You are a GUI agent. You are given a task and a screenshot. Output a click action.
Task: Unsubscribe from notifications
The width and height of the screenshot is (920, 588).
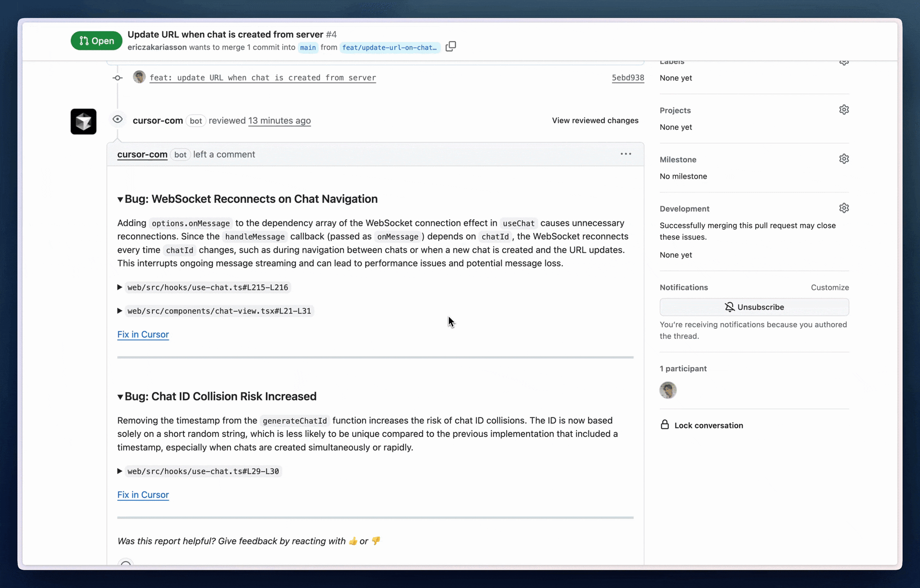pyautogui.click(x=754, y=307)
